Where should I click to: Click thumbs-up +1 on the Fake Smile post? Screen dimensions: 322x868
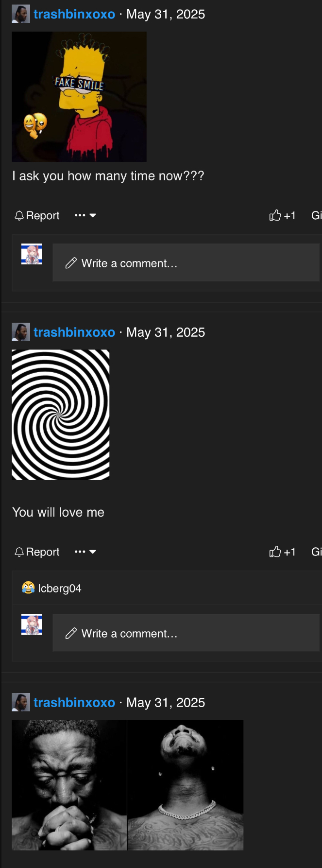coord(282,215)
